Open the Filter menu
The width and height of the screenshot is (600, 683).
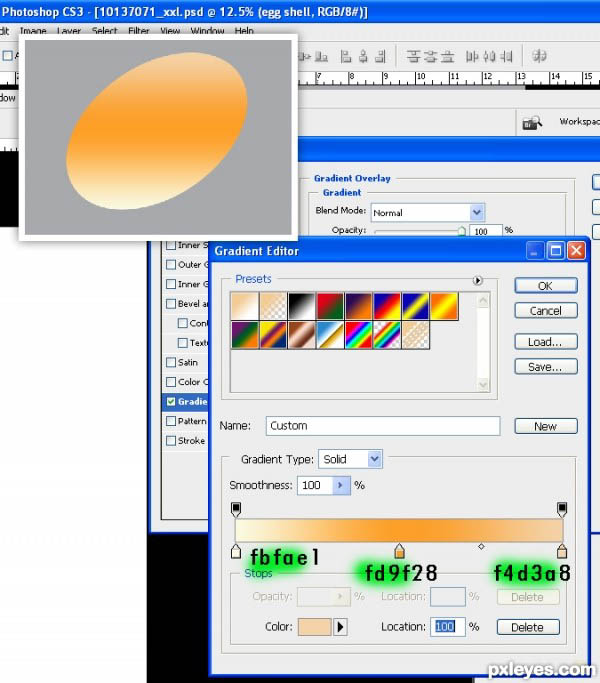coord(138,31)
